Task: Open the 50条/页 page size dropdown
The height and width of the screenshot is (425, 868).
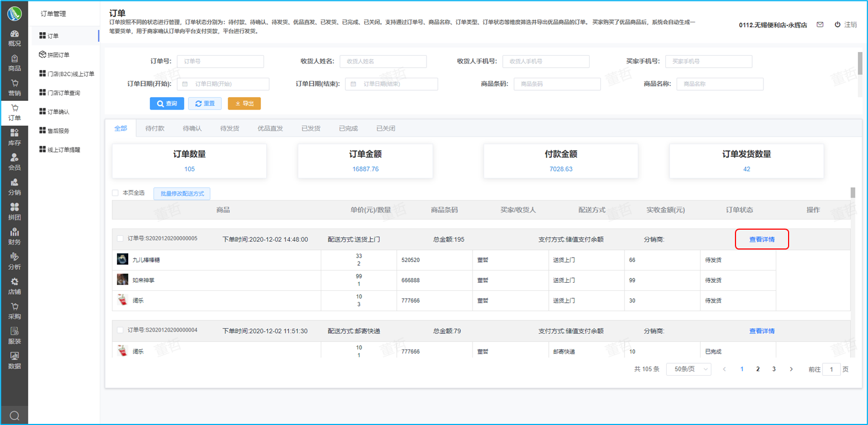Action: (689, 369)
